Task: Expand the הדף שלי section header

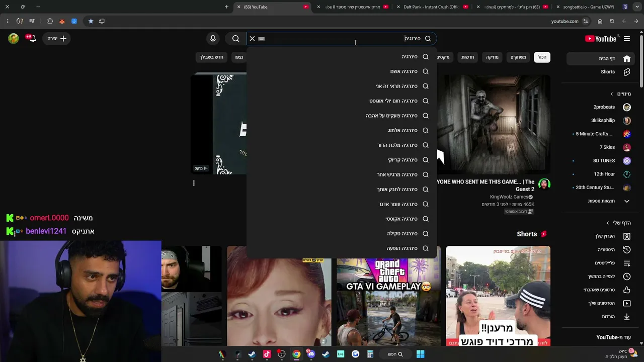Action: pyautogui.click(x=619, y=223)
